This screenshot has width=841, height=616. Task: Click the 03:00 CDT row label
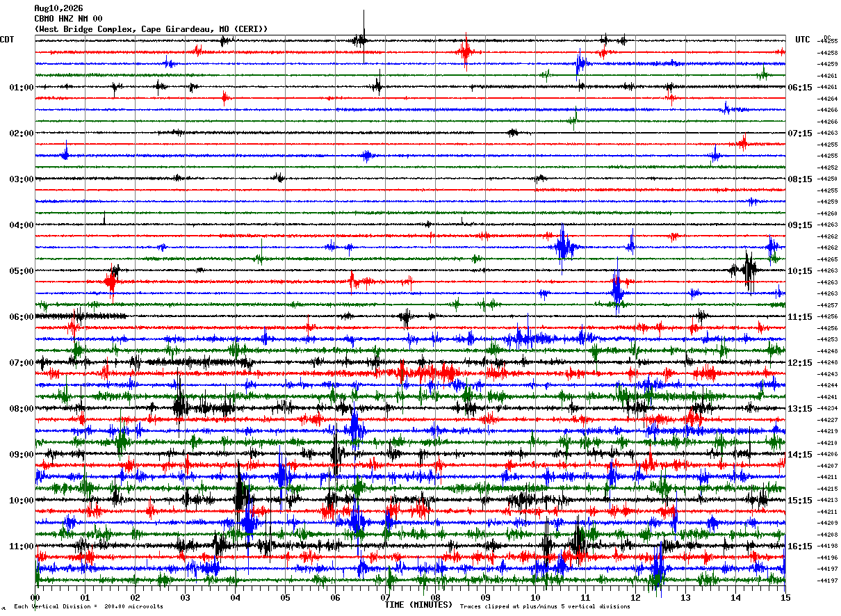(x=22, y=179)
